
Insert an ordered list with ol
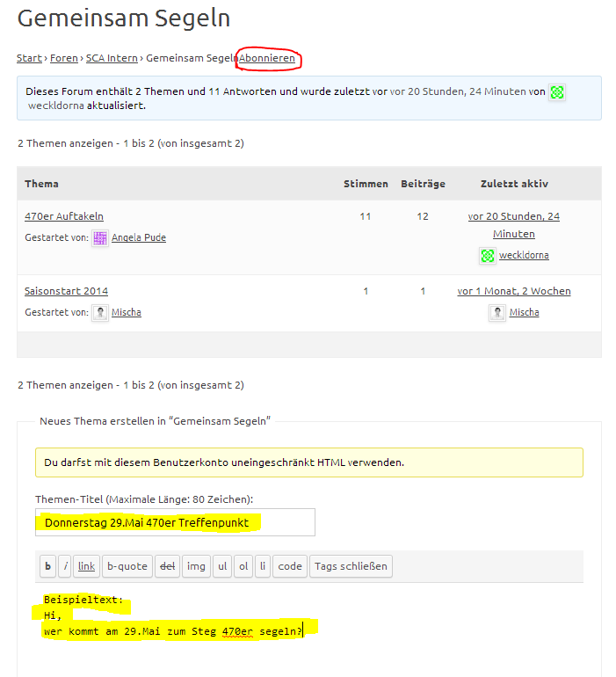click(x=243, y=566)
